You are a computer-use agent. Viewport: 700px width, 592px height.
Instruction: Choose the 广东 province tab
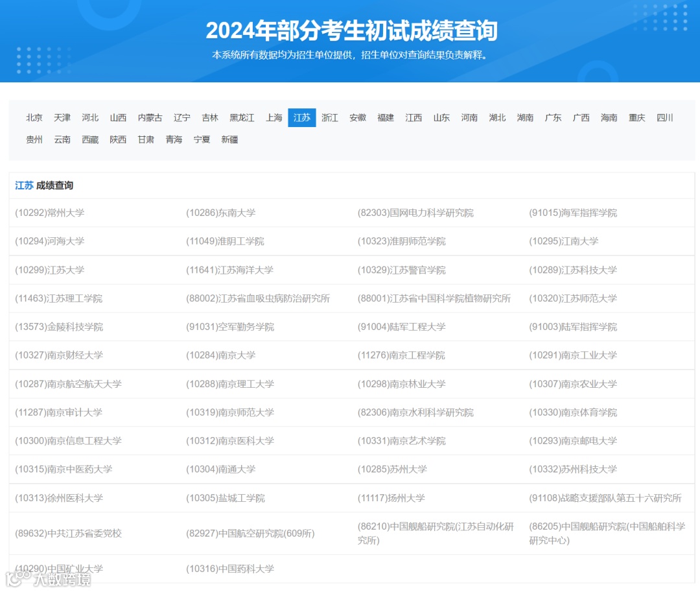click(x=553, y=117)
